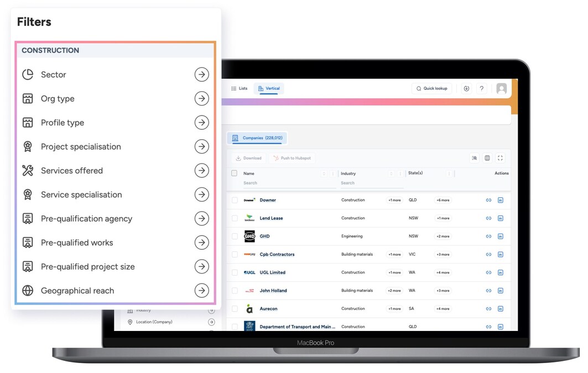Click the search-in-table magnifier icon
Image resolution: width=588 pixels, height=373 pixels.
pyautogui.click(x=474, y=158)
